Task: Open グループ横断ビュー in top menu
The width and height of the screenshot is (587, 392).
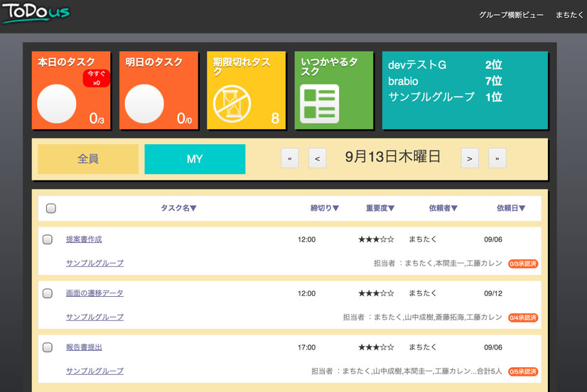Action: [x=511, y=14]
